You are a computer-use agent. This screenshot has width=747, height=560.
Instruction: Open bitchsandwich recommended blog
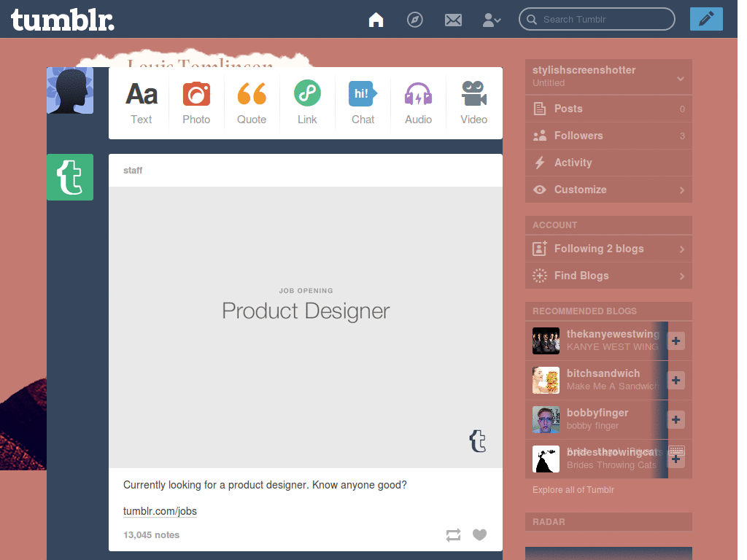pyautogui.click(x=603, y=373)
